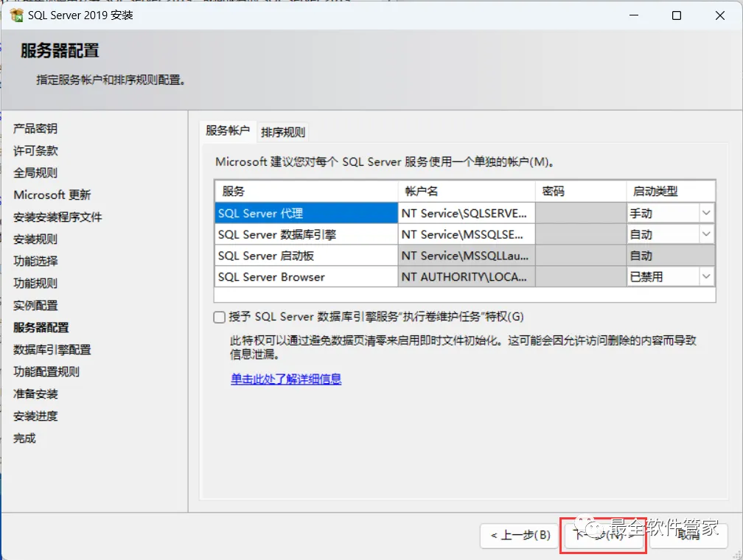The height and width of the screenshot is (560, 743).
Task: Close the SQL Server 2019 安装 window
Action: click(x=720, y=15)
